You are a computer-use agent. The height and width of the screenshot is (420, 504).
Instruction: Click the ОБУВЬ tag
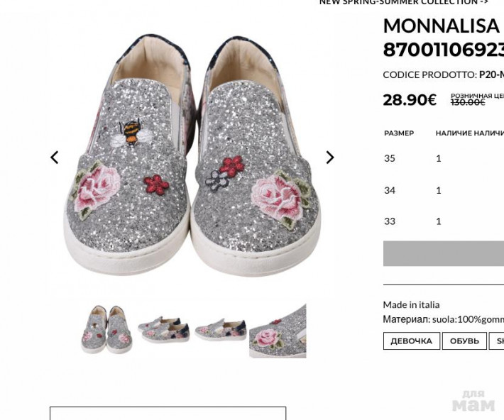[x=464, y=341]
